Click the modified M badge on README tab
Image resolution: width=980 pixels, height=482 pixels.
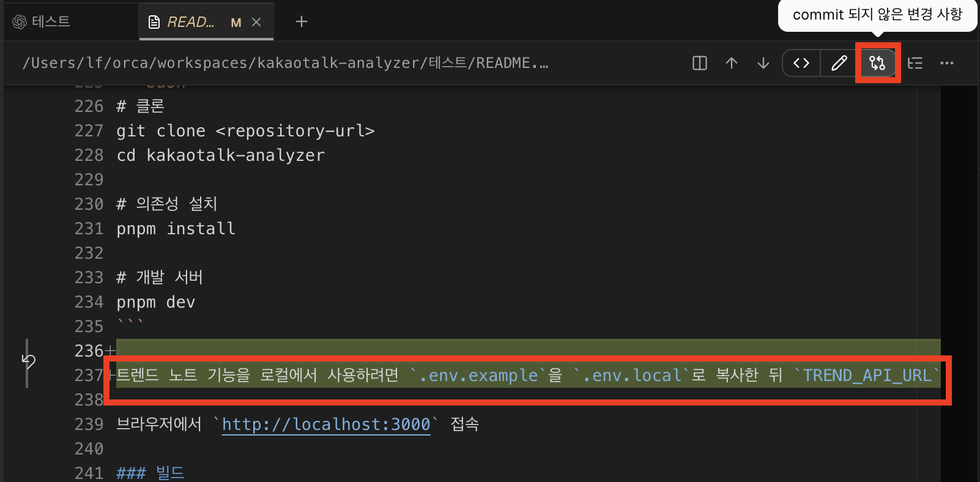point(236,23)
